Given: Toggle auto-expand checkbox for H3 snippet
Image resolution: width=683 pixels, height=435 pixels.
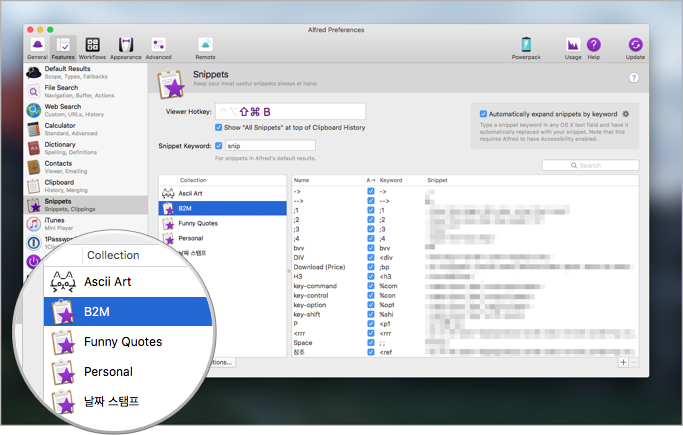Looking at the screenshot, I should click(x=371, y=277).
